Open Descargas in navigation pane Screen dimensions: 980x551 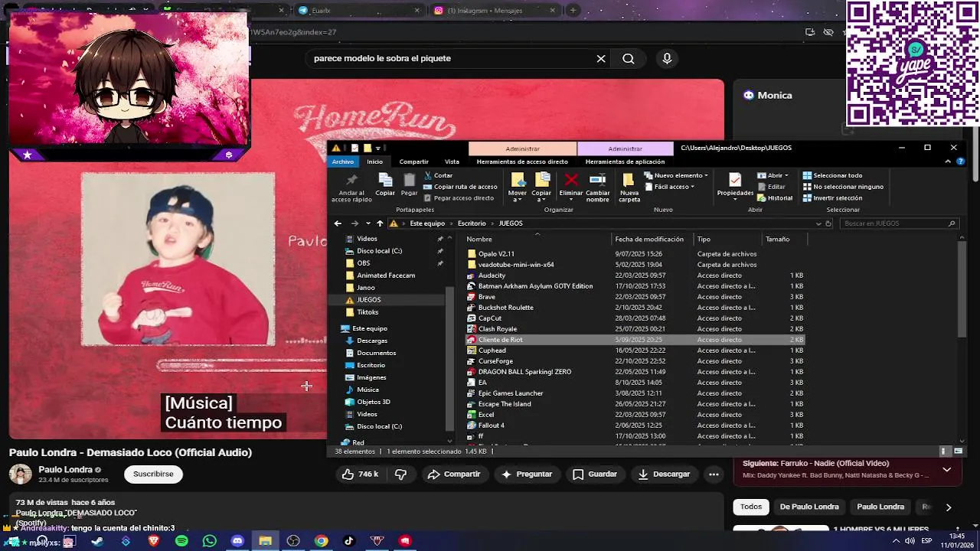pyautogui.click(x=372, y=341)
